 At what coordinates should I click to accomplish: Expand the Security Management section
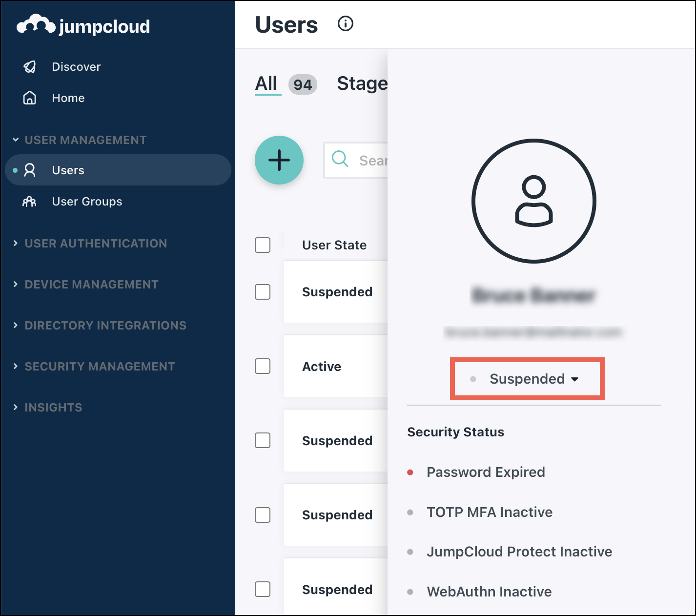coord(100,366)
